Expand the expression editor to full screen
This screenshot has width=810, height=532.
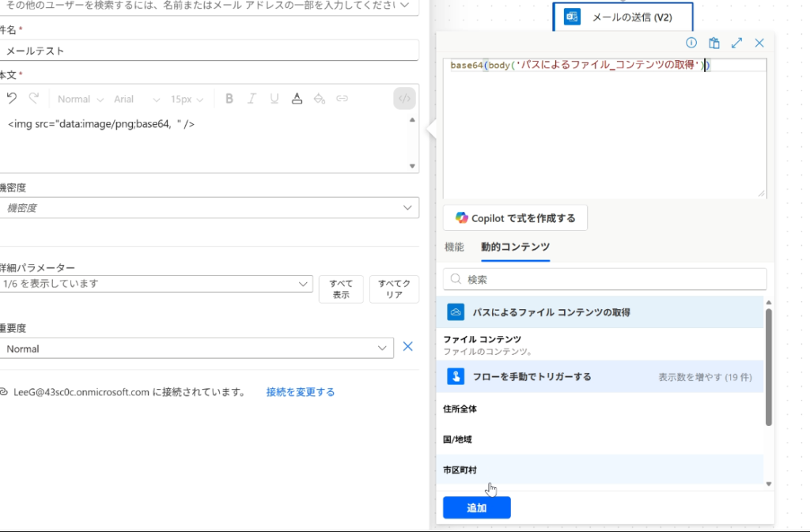click(736, 43)
